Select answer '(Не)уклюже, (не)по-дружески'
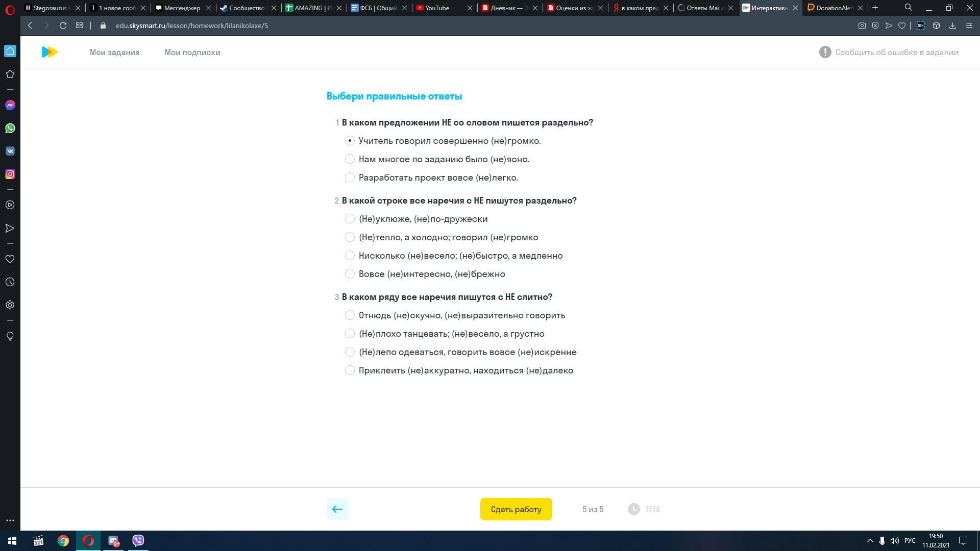The height and width of the screenshot is (551, 980). pos(350,219)
